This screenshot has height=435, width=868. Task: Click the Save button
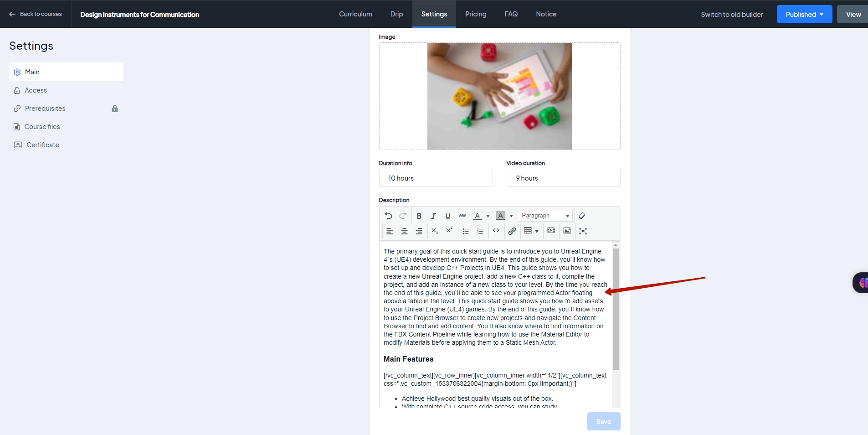pos(603,421)
